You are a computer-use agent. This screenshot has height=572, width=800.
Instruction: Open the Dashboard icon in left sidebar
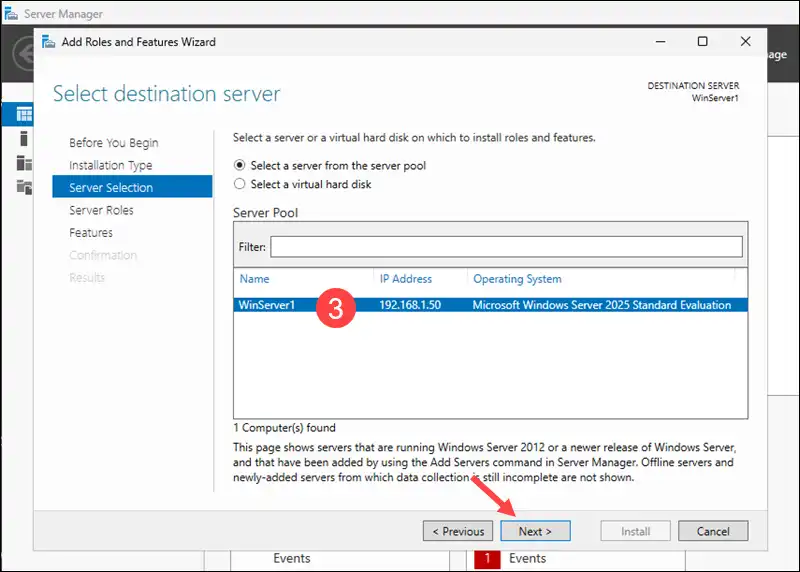coord(22,115)
